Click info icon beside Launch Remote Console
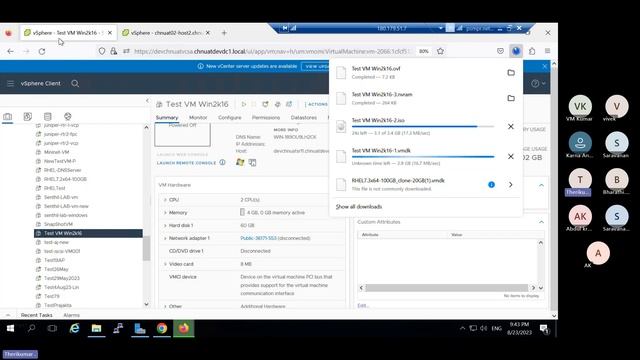The image size is (640, 360). coord(222,162)
